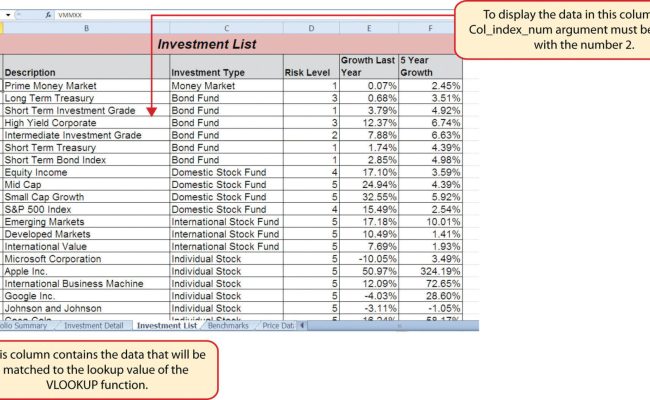The width and height of the screenshot is (650, 400).
Task: Click the Mid Cap cell
Action: coord(86,185)
